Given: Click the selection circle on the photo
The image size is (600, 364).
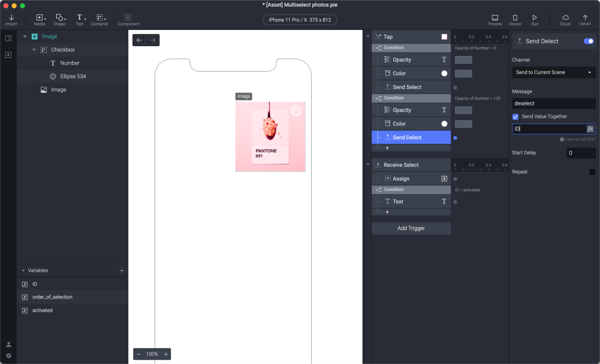Looking at the screenshot, I should point(296,111).
